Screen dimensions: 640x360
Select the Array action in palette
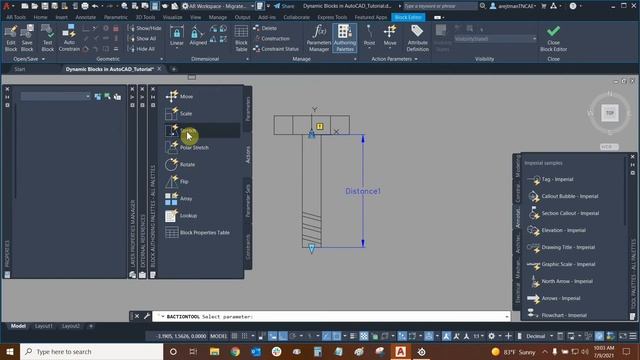click(179, 198)
